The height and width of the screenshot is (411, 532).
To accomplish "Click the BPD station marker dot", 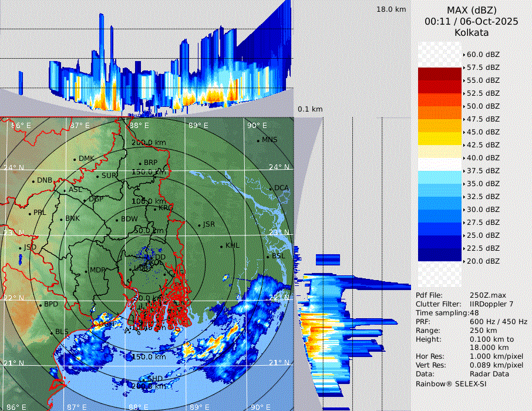I will click(41, 305).
